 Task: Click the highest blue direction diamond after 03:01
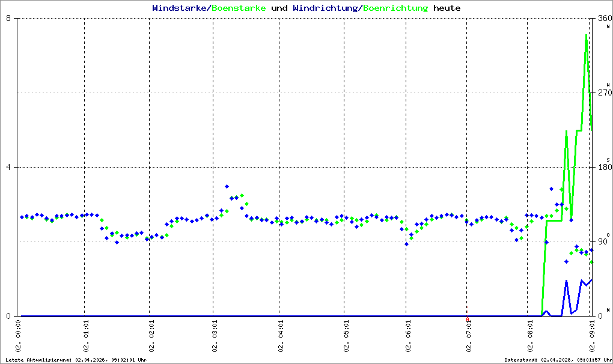click(227, 187)
